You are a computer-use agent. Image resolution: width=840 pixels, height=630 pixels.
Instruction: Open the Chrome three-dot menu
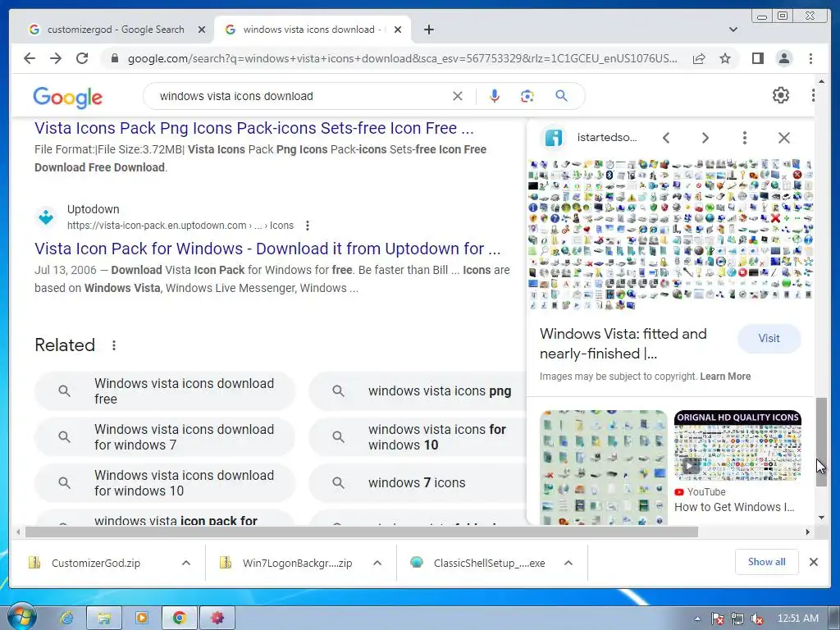click(810, 58)
